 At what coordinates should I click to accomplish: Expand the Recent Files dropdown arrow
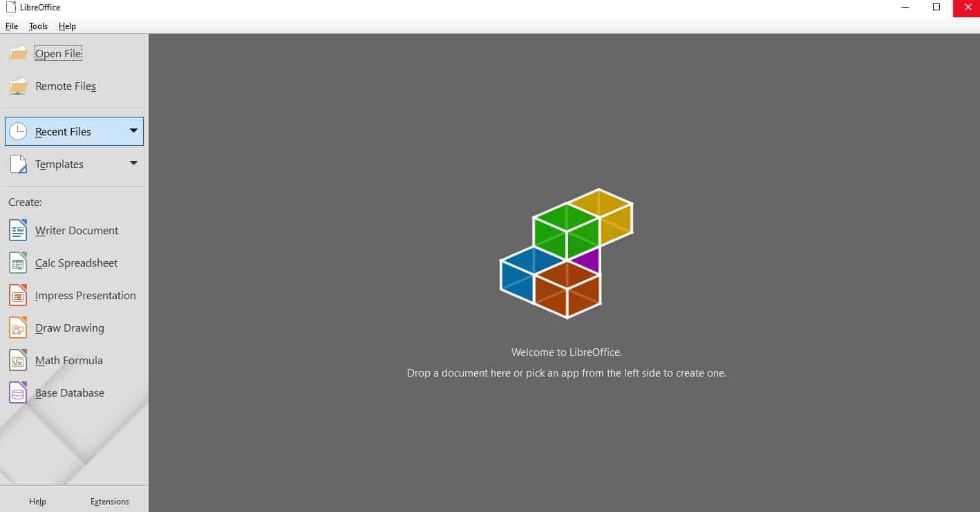(133, 131)
